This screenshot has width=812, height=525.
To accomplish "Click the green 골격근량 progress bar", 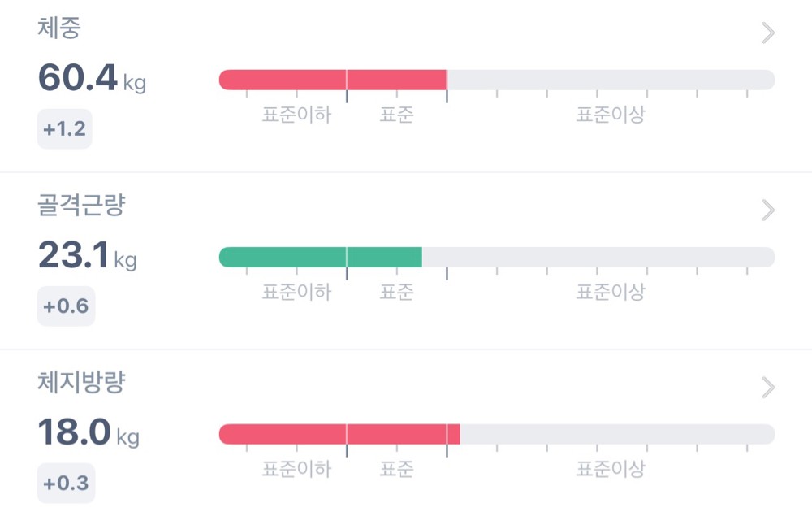I will [321, 257].
